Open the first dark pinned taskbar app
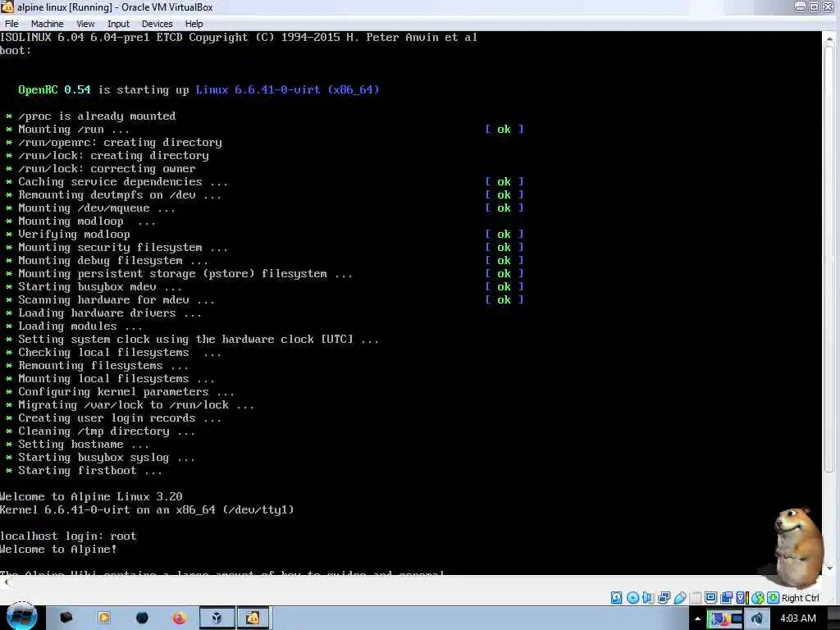The image size is (840, 630). coord(66,618)
